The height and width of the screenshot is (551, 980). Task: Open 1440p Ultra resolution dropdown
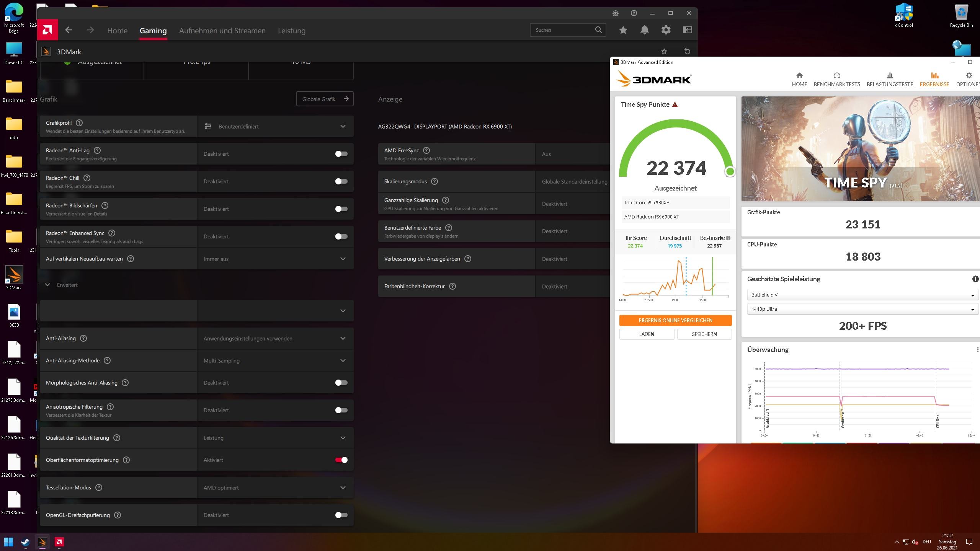point(862,309)
